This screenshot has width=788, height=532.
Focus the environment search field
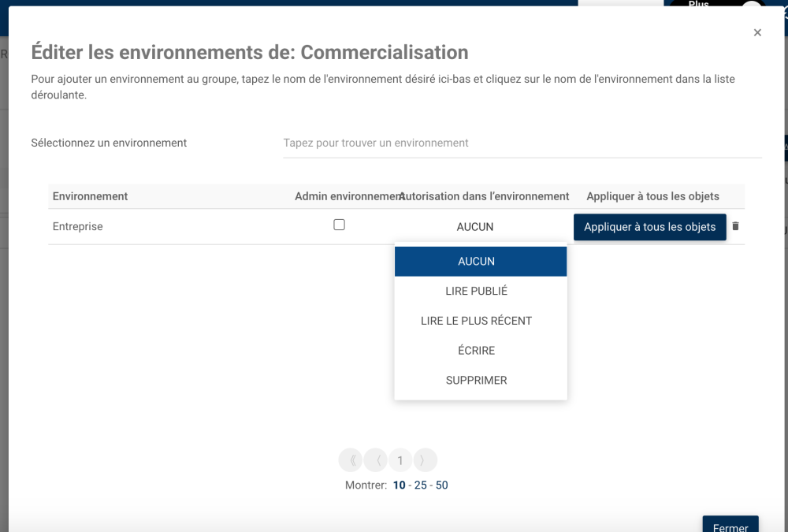[522, 143]
